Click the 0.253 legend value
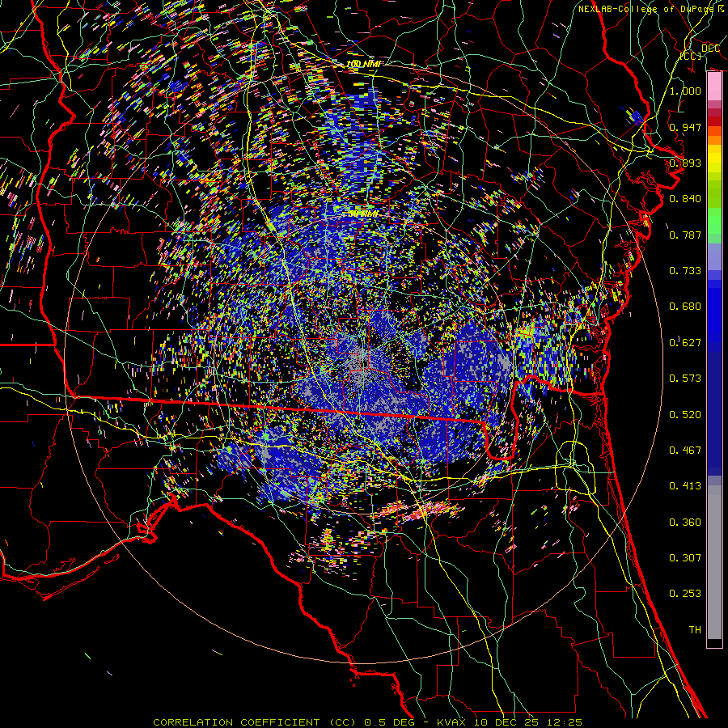Viewport: 728px width, 728px height. tap(685, 594)
